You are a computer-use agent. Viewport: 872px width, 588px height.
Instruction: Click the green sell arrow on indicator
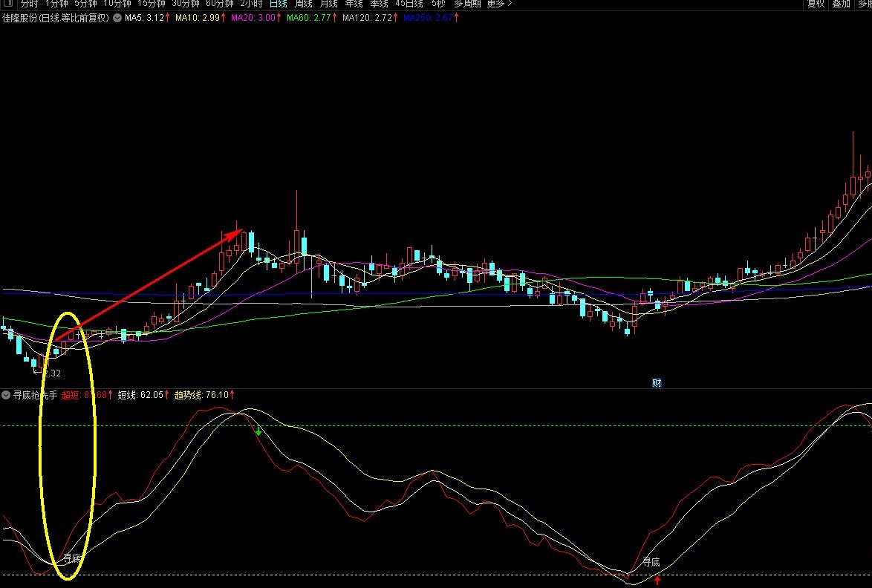(x=258, y=431)
